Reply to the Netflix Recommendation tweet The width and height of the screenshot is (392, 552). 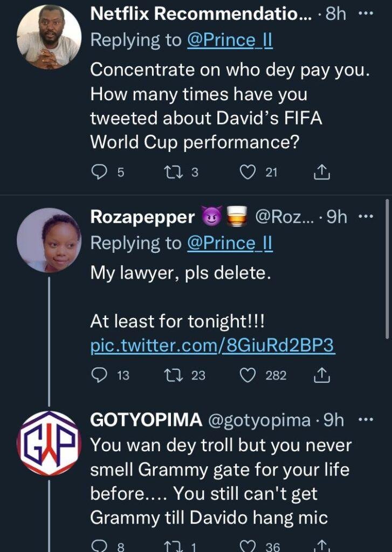tap(100, 171)
